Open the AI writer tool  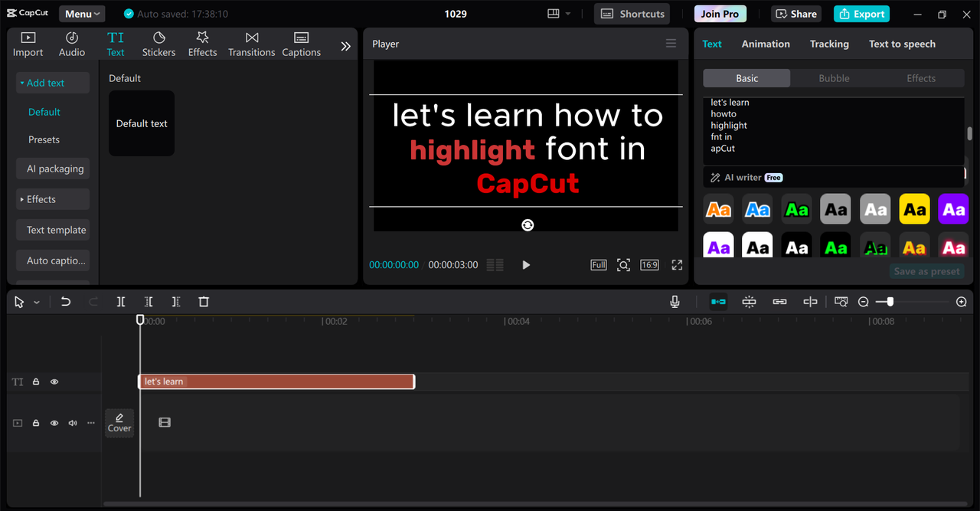click(x=746, y=177)
